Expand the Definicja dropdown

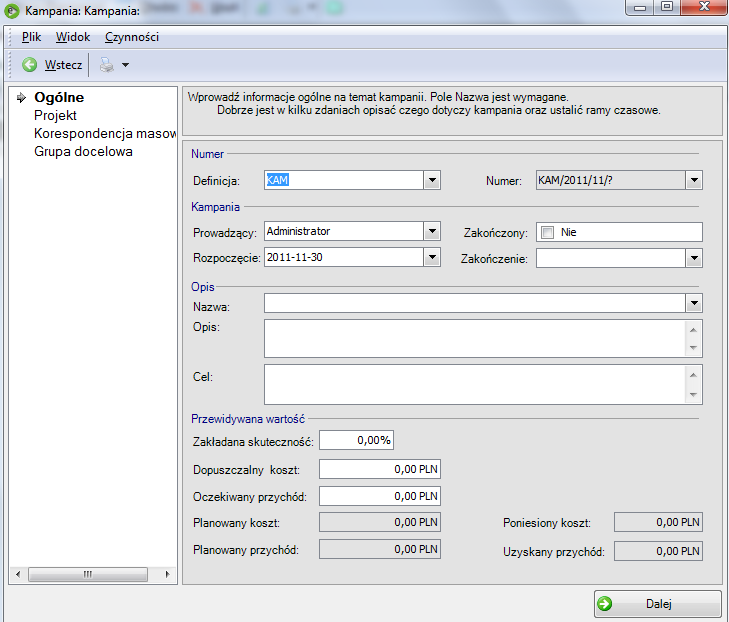[x=432, y=180]
